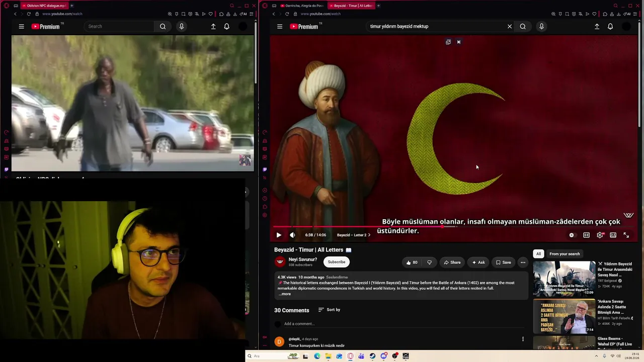This screenshot has width=644, height=362.
Task: Toggle closed captions on the video player
Action: 587,235
